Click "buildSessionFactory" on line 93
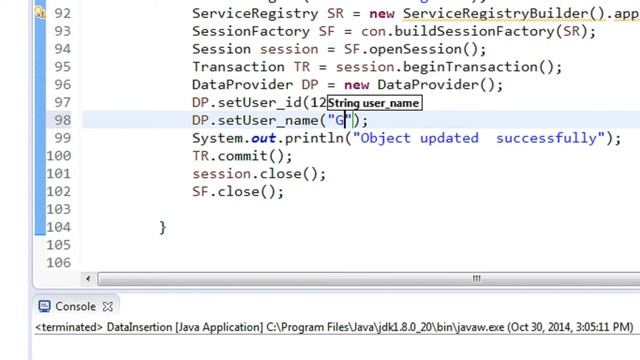 click(474, 31)
